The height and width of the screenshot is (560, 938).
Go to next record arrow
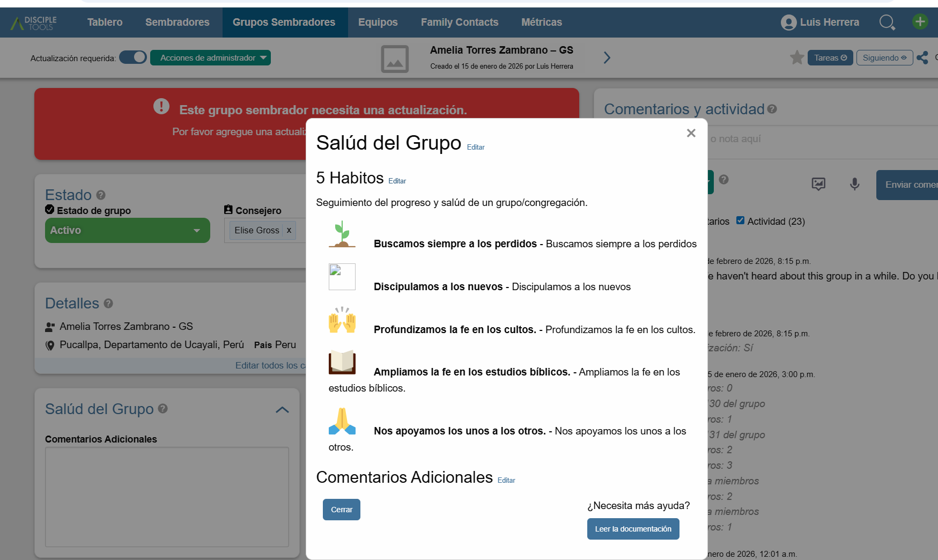pyautogui.click(x=607, y=57)
